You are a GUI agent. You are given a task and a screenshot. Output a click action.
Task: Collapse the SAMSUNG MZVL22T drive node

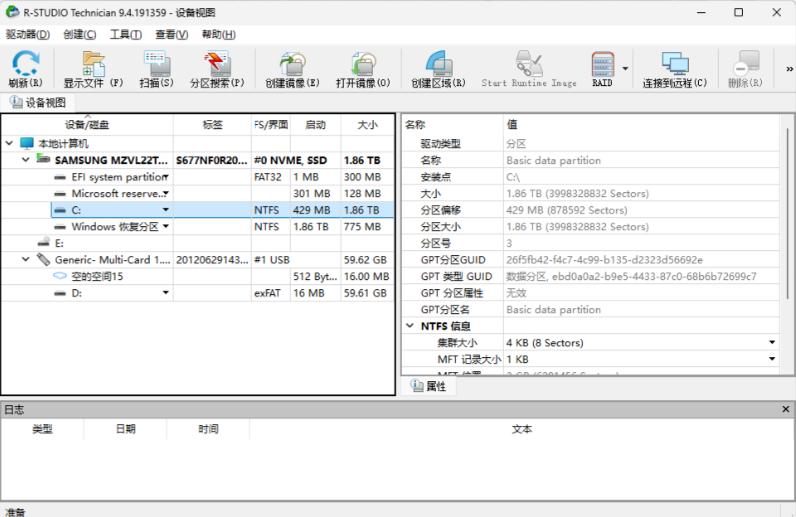click(x=26, y=160)
